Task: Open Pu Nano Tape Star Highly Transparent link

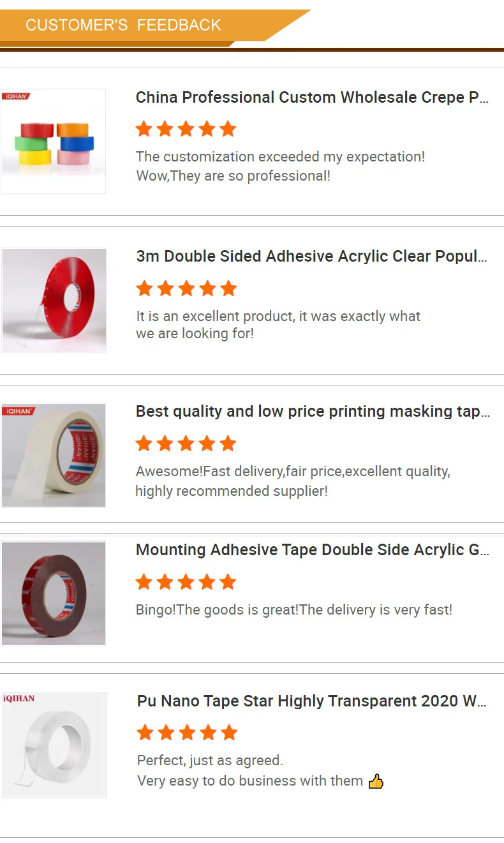Action: [x=311, y=701]
